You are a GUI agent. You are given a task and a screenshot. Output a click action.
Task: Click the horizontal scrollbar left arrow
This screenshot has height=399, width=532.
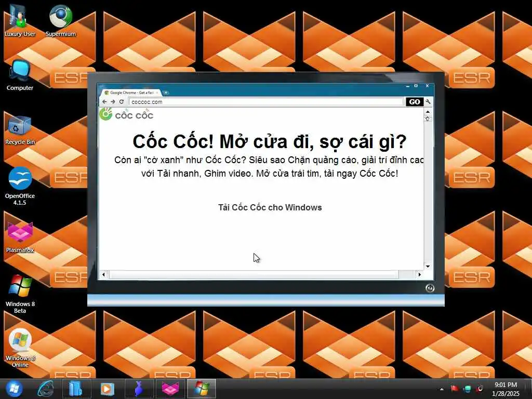click(103, 274)
